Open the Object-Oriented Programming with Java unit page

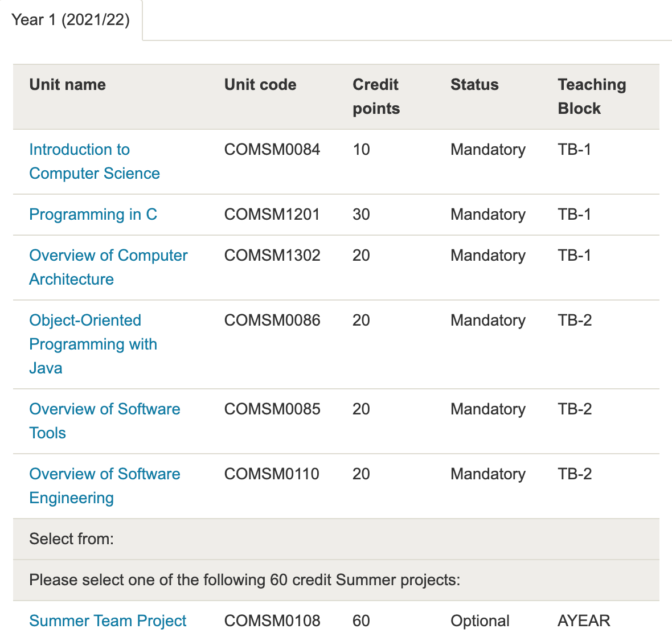[x=93, y=344]
